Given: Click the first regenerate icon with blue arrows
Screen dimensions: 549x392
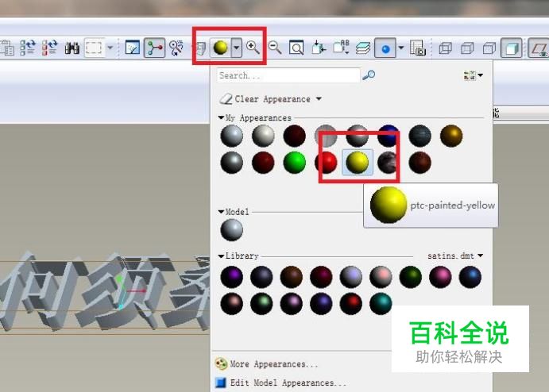Looking at the screenshot, I should (x=28, y=48).
